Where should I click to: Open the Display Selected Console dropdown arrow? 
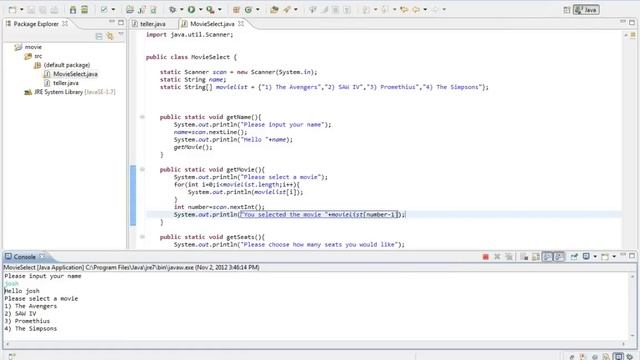(595, 257)
